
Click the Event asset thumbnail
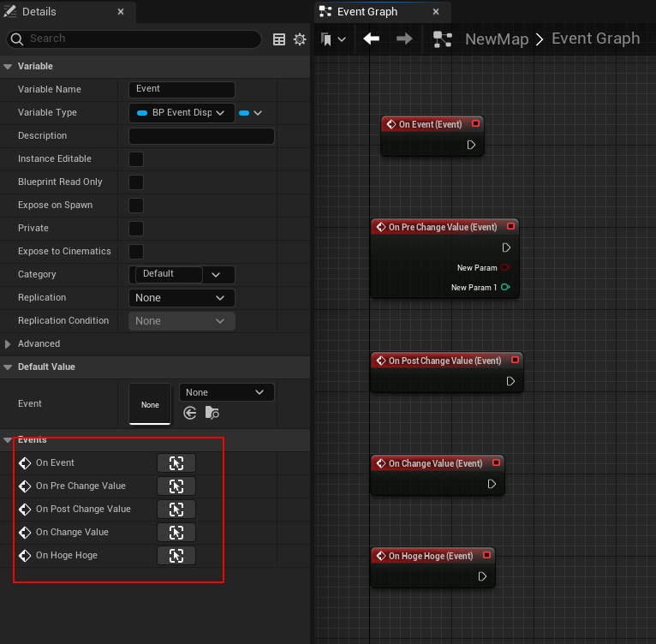pos(150,404)
